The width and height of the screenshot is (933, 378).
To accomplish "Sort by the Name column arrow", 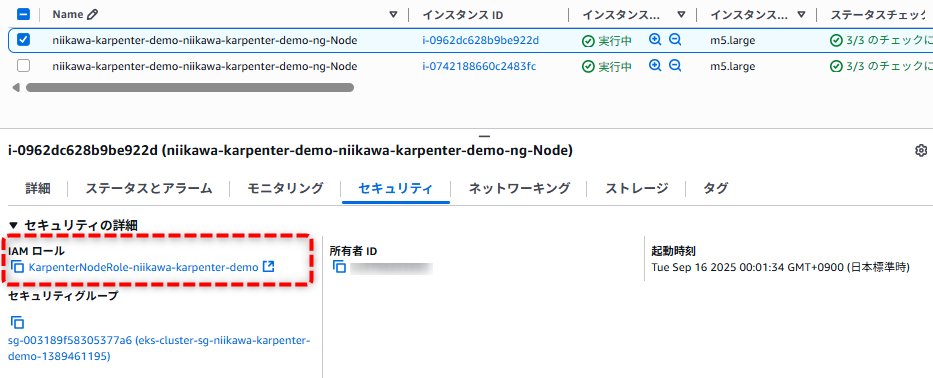I will click(x=393, y=15).
